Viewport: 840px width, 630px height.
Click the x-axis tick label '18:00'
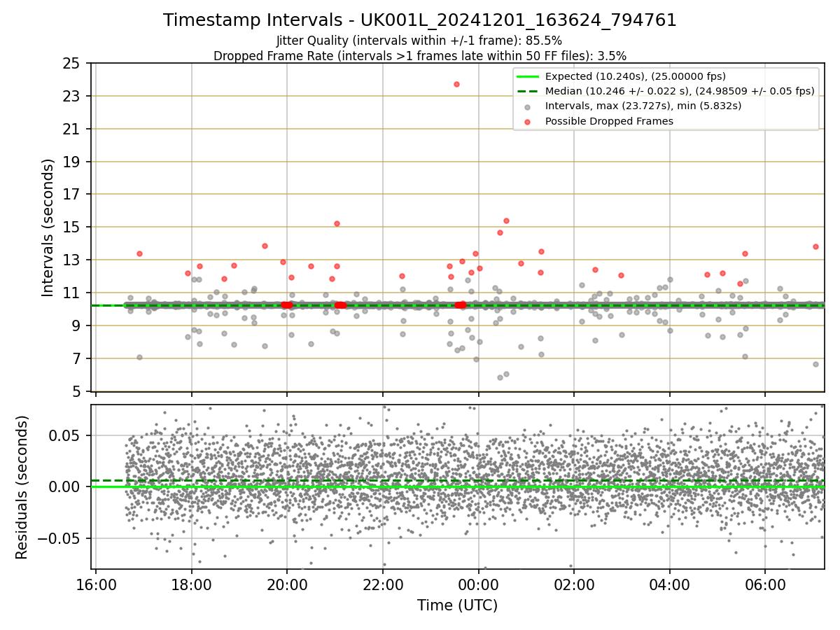point(192,584)
